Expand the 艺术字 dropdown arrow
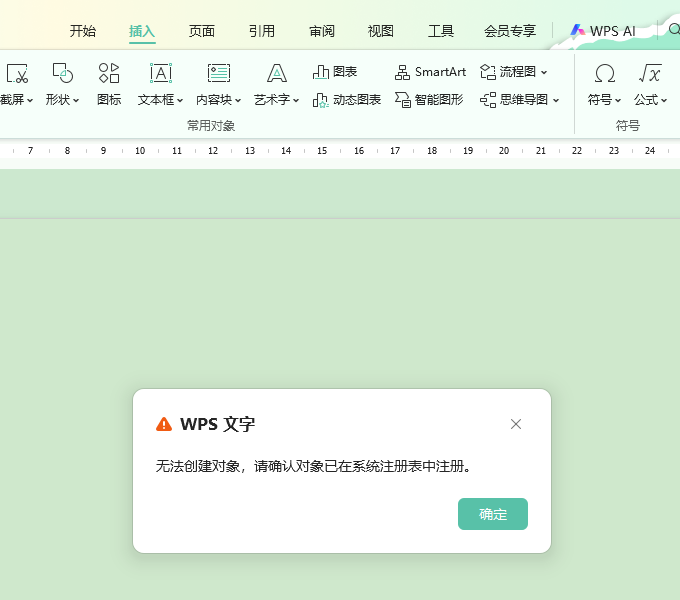680x600 pixels. click(296, 101)
